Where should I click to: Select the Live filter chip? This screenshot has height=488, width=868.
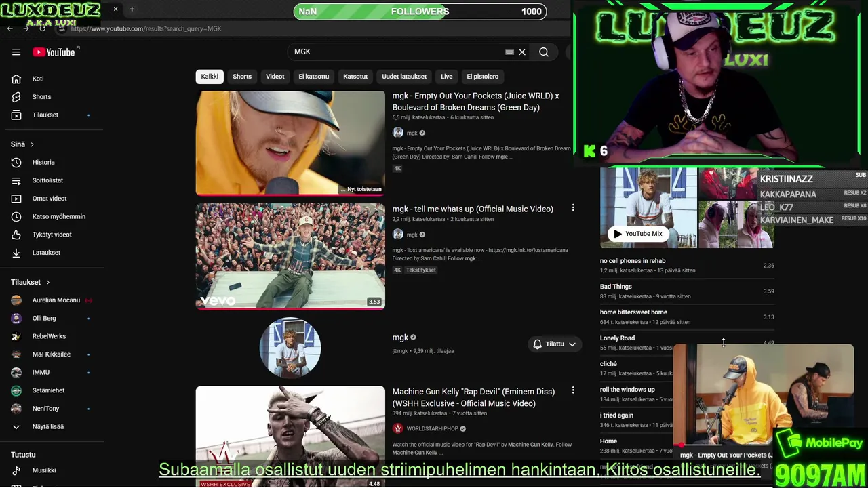coord(446,77)
